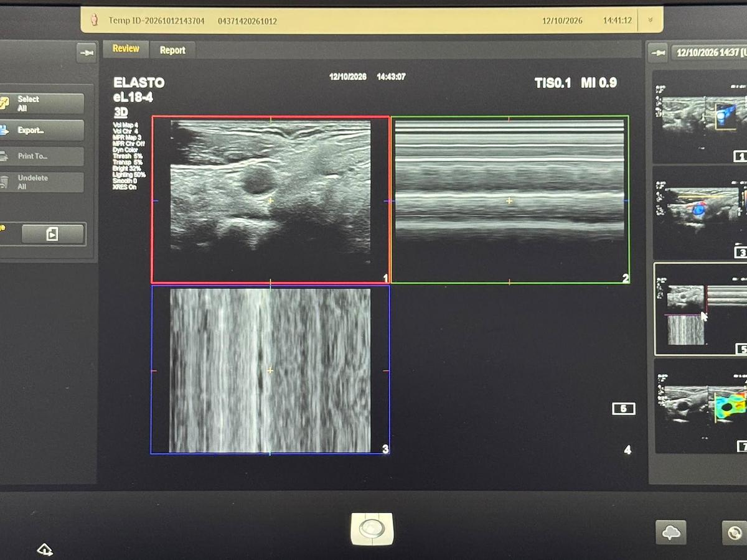Toggle the right thumbnail panel pin icon
747x560 pixels.
pos(658,54)
